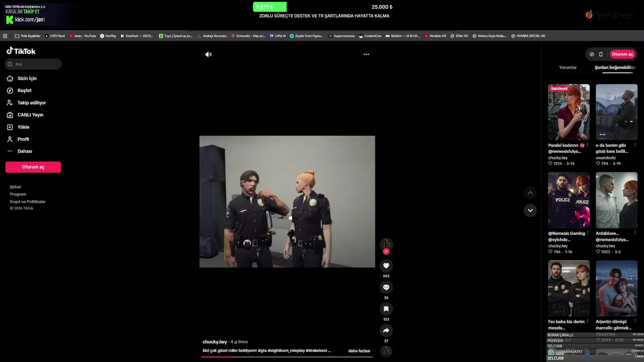Open the Hindisto HG bookmark
The width and height of the screenshot is (644, 362).
click(436, 36)
